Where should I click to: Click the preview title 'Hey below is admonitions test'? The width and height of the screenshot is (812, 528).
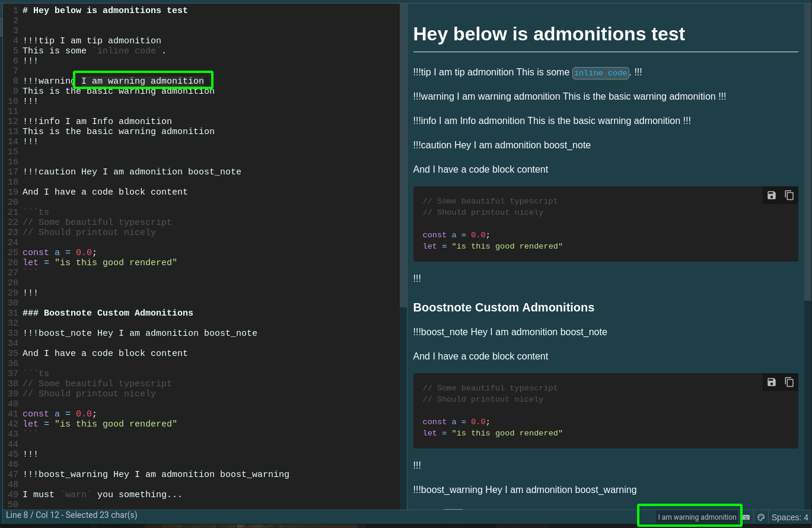click(x=549, y=34)
